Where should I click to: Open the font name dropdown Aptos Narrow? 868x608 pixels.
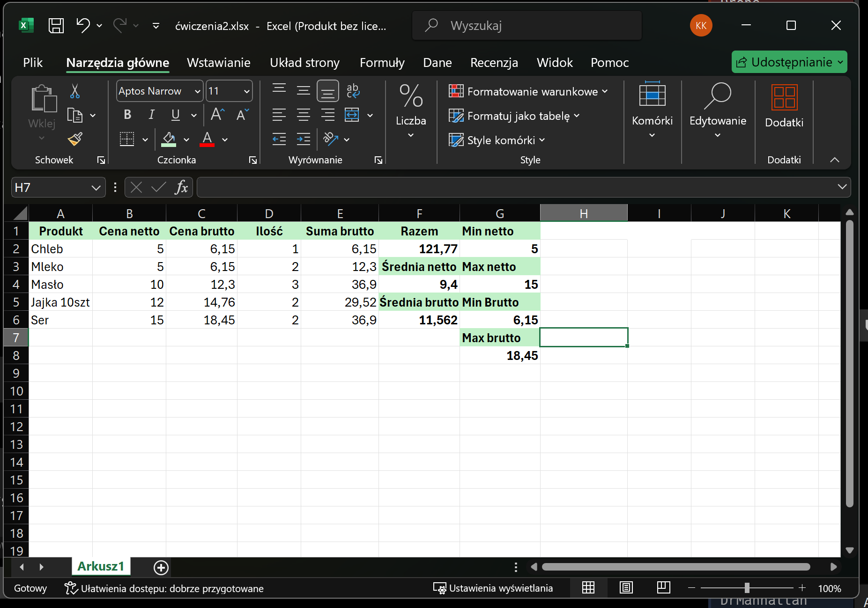coord(197,91)
